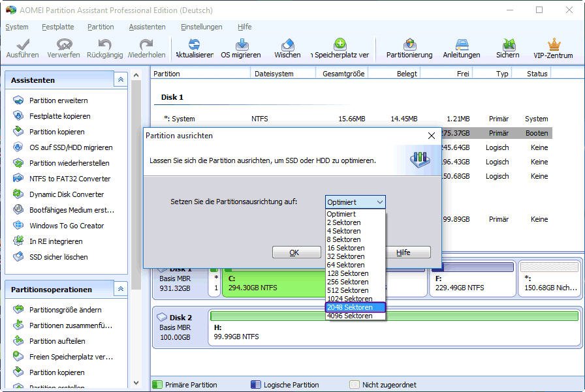Sort by the Dateisystem column header
585x392 pixels.
click(283, 74)
